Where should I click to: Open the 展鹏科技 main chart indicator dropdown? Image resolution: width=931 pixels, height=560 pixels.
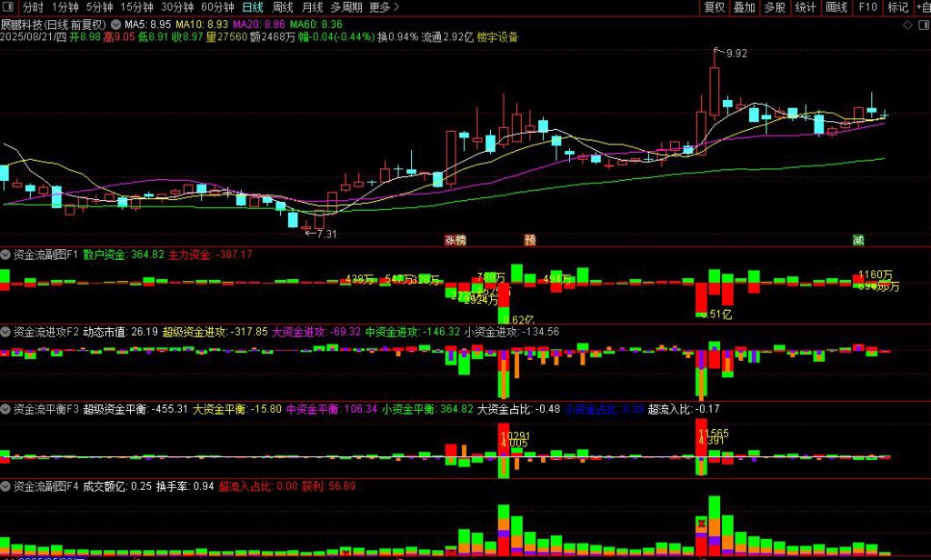[x=115, y=24]
